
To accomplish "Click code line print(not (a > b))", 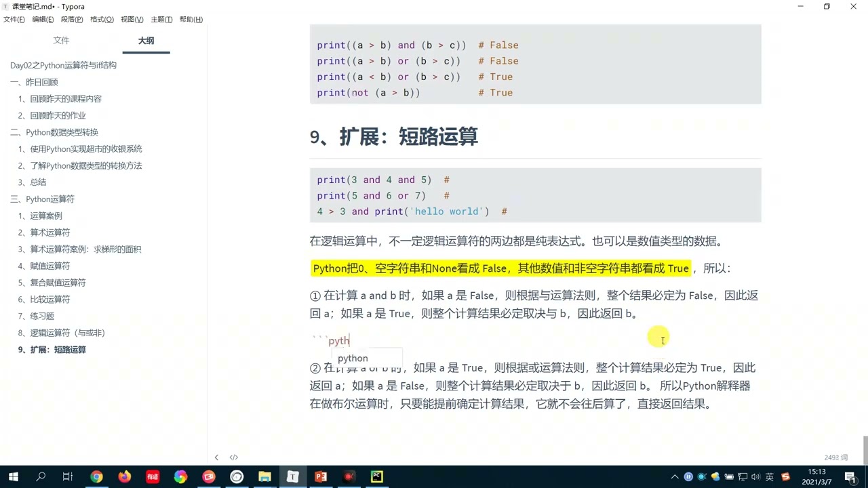I will tap(368, 93).
